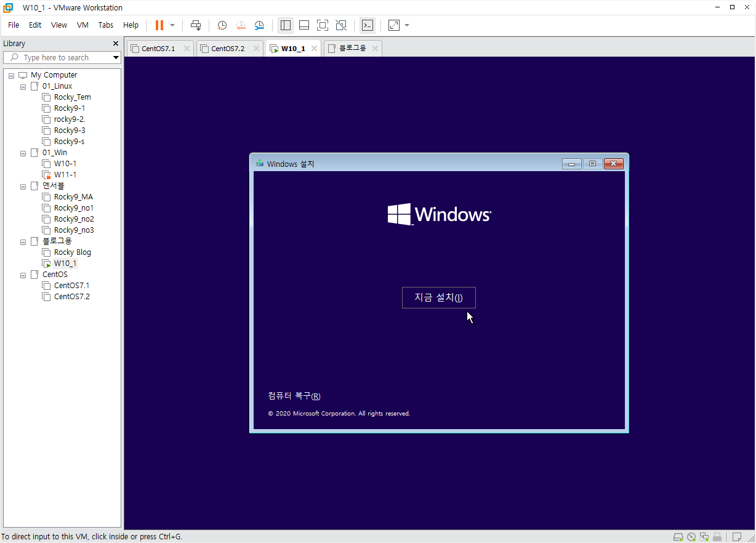The height and width of the screenshot is (543, 756).
Task: Pause the VM with the orange suspend icon
Action: (x=159, y=25)
